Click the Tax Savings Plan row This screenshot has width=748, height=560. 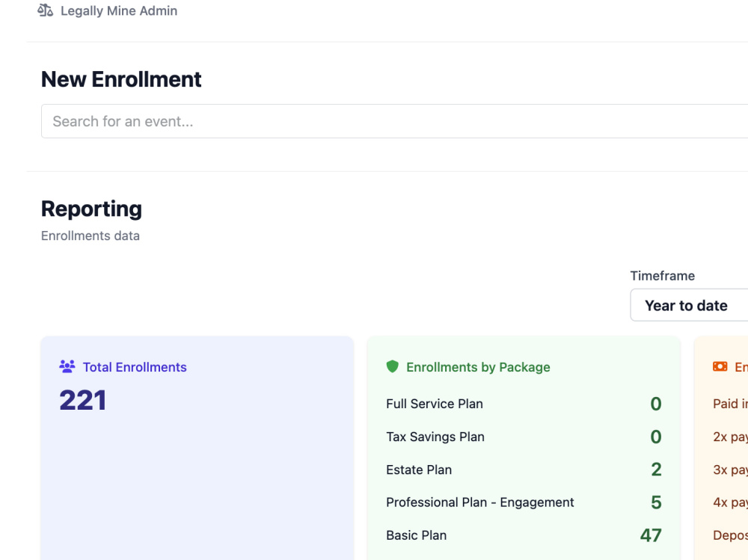[524, 437]
